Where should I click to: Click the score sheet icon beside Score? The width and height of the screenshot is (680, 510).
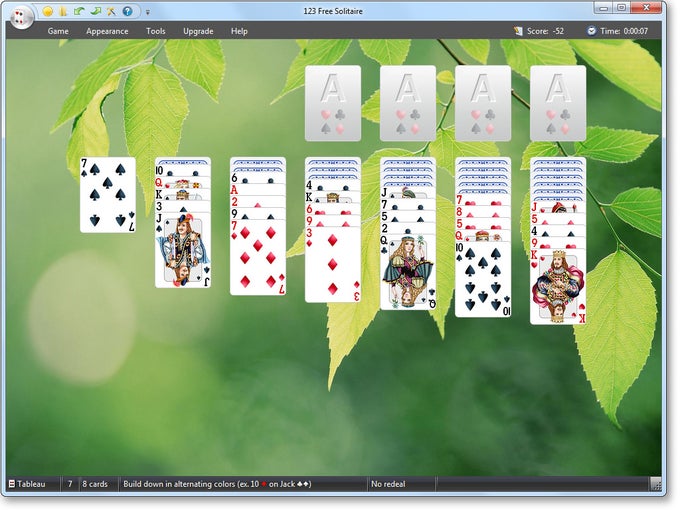click(x=518, y=31)
